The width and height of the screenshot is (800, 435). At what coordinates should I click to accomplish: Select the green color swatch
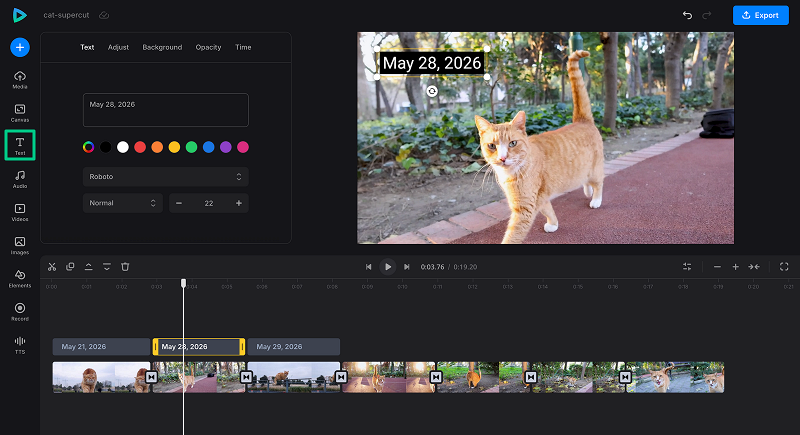191,147
